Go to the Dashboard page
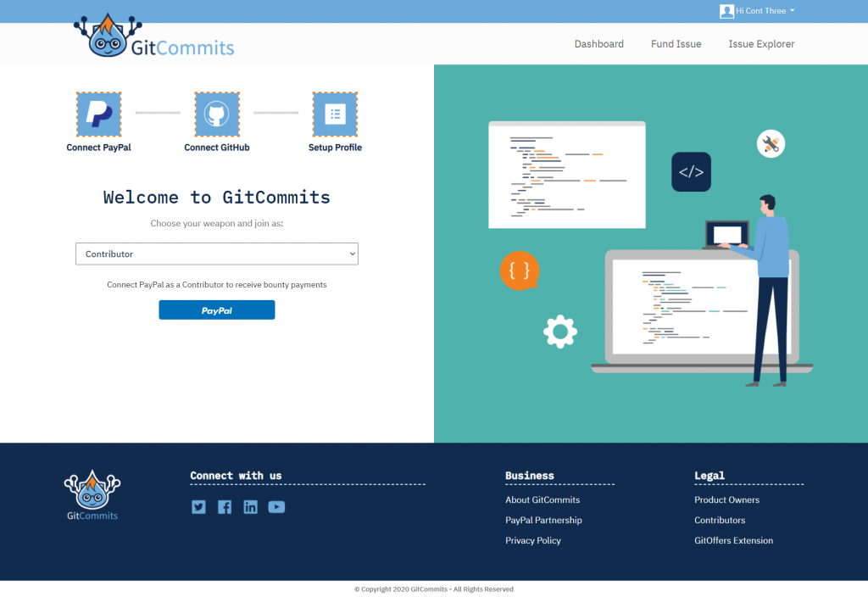The width and height of the screenshot is (868, 597). 599,44
